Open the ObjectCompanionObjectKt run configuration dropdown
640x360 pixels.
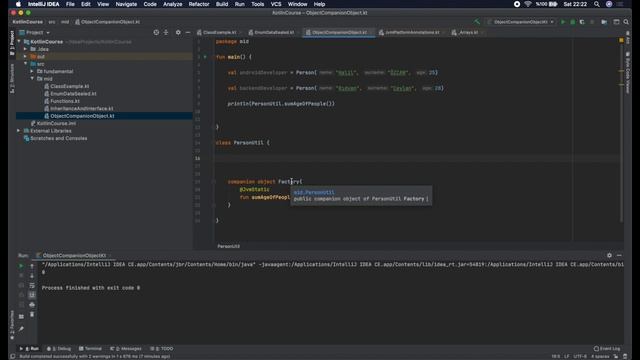[521, 22]
